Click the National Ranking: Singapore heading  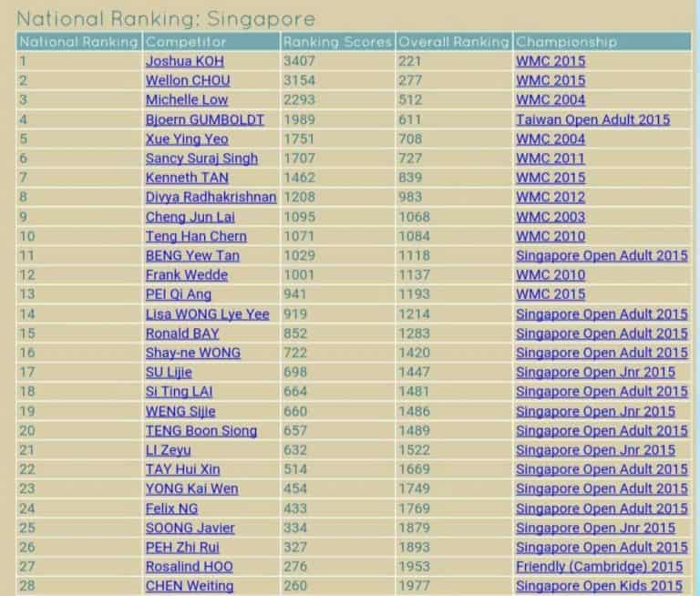[166, 19]
